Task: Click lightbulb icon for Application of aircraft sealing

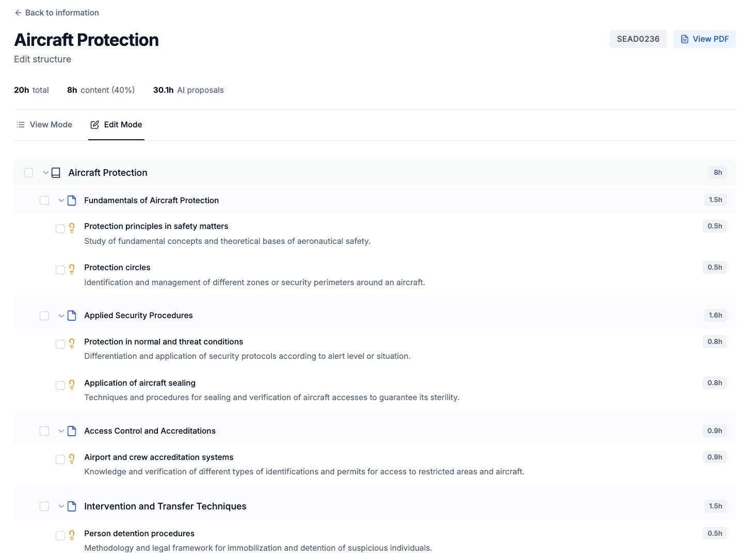Action: pos(72,384)
